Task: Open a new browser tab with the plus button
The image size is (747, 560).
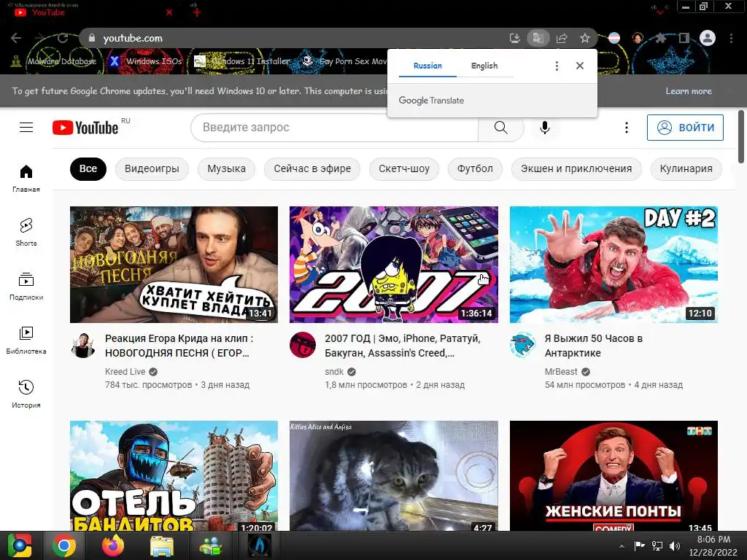Action: [196, 12]
